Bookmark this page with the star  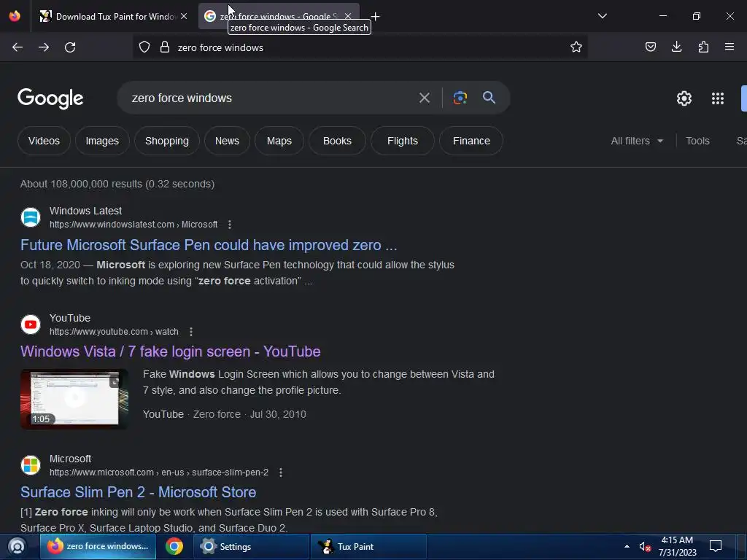coord(576,47)
